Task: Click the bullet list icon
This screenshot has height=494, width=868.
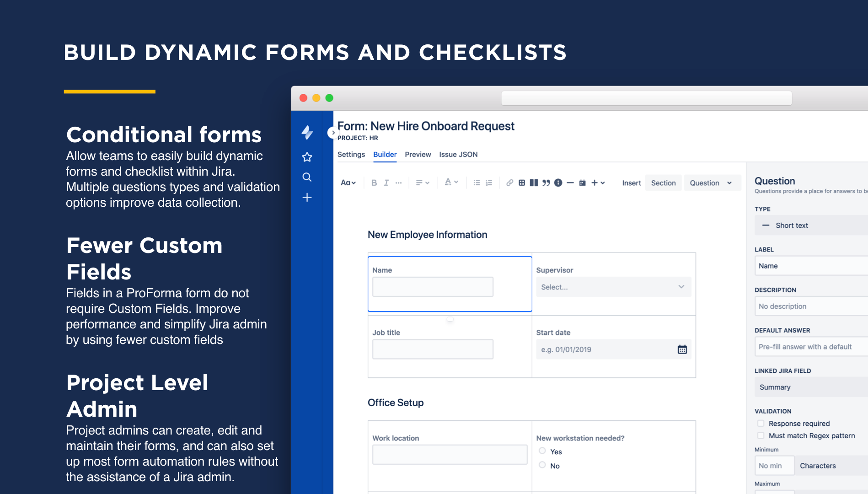Action: point(477,183)
